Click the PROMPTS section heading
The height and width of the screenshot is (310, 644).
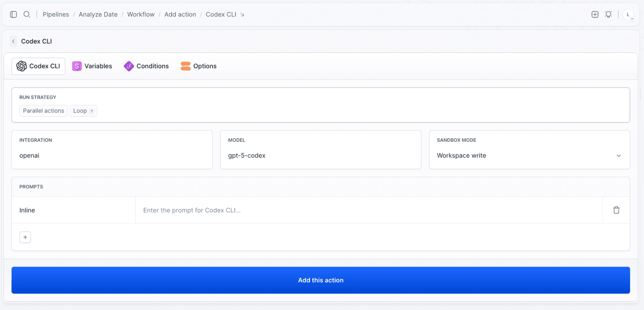click(31, 187)
